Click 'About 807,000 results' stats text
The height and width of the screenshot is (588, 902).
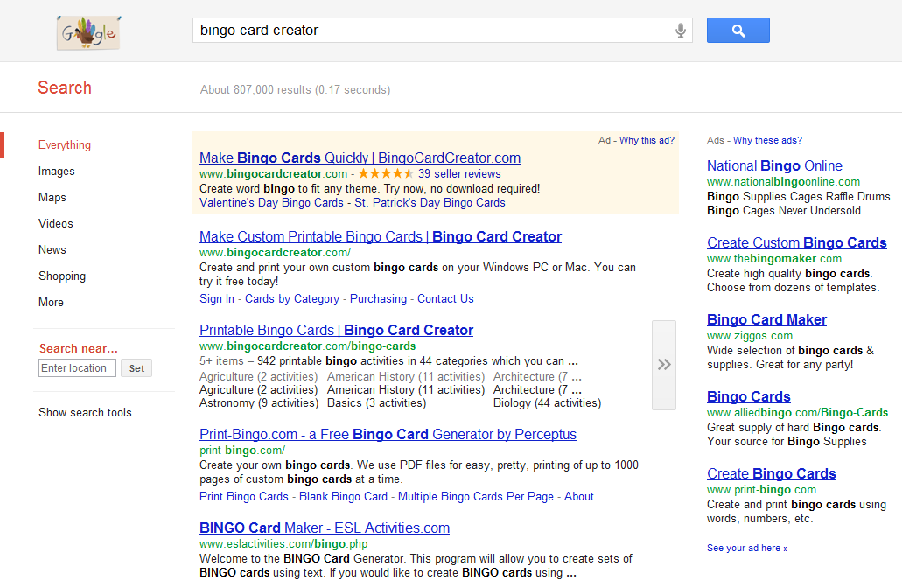295,90
